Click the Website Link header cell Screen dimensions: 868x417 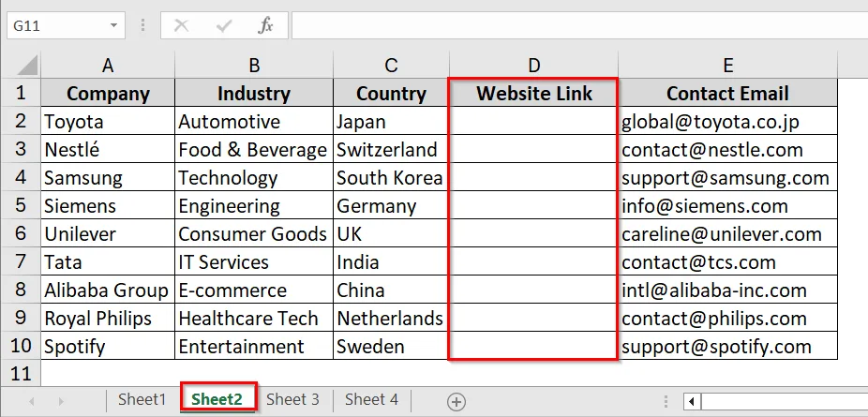[533, 93]
